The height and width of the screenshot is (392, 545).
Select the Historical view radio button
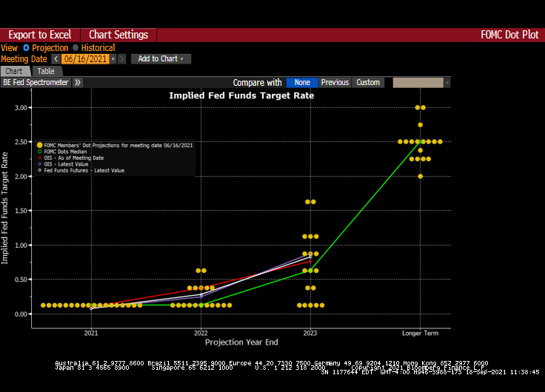tap(76, 48)
